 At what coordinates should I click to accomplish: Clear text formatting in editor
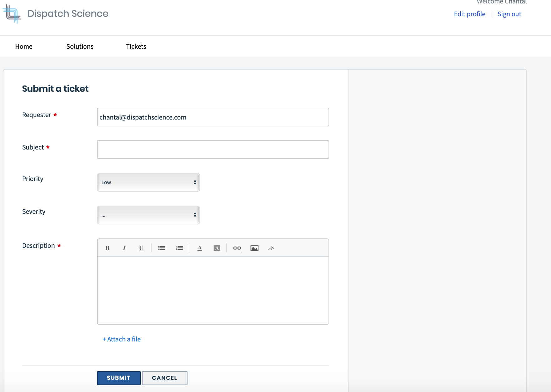271,248
